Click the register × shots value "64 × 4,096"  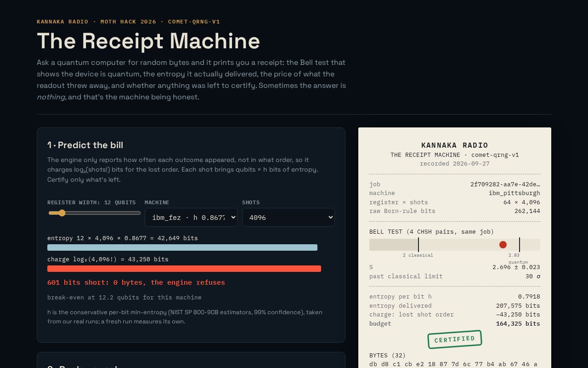[522, 202]
